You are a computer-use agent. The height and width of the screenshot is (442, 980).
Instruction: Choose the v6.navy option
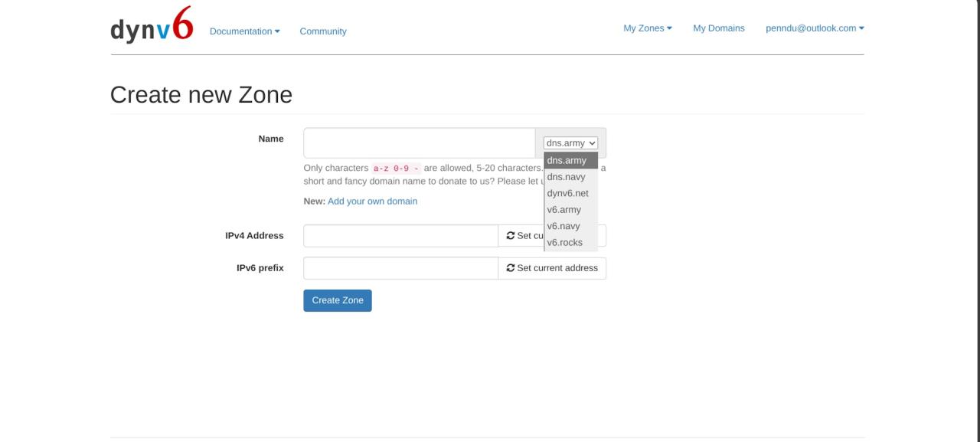click(x=570, y=226)
